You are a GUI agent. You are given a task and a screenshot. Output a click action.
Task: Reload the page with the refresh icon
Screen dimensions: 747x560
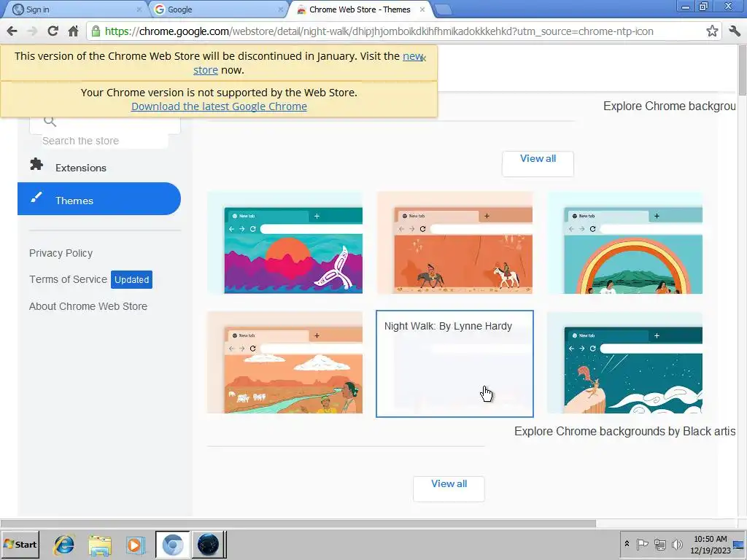click(x=53, y=31)
